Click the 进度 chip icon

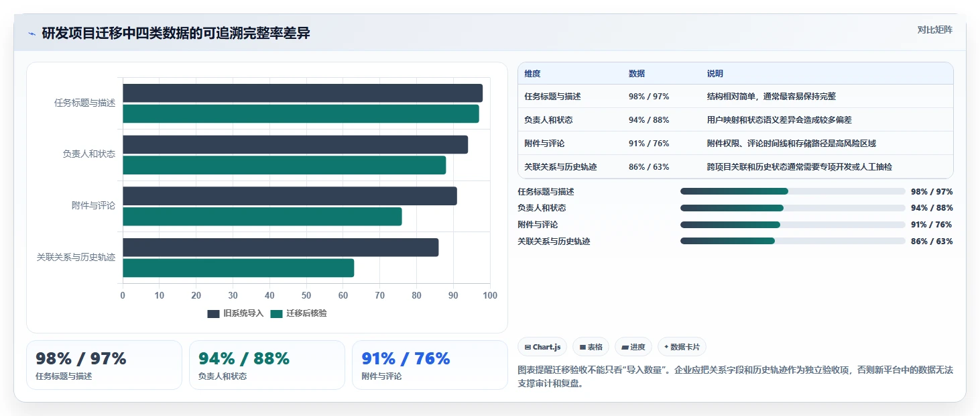coord(625,347)
